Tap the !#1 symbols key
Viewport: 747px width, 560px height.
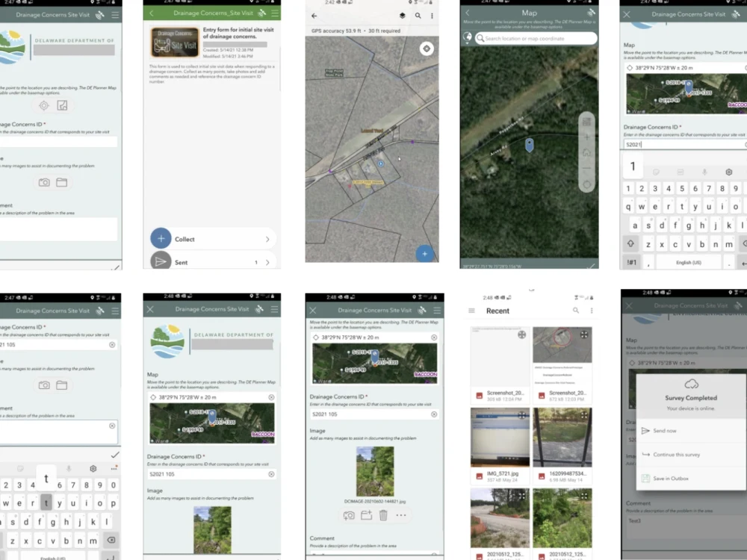[632, 262]
